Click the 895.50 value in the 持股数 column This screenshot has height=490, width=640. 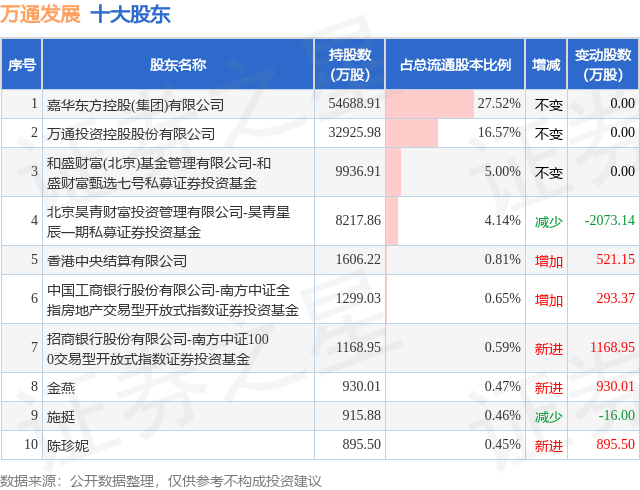[x=361, y=444]
